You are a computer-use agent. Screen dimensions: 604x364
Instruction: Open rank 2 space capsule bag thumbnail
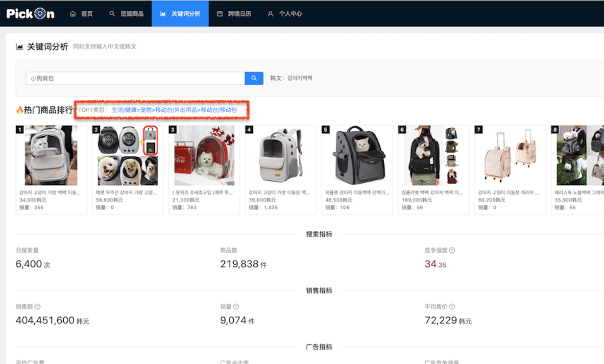(128, 155)
